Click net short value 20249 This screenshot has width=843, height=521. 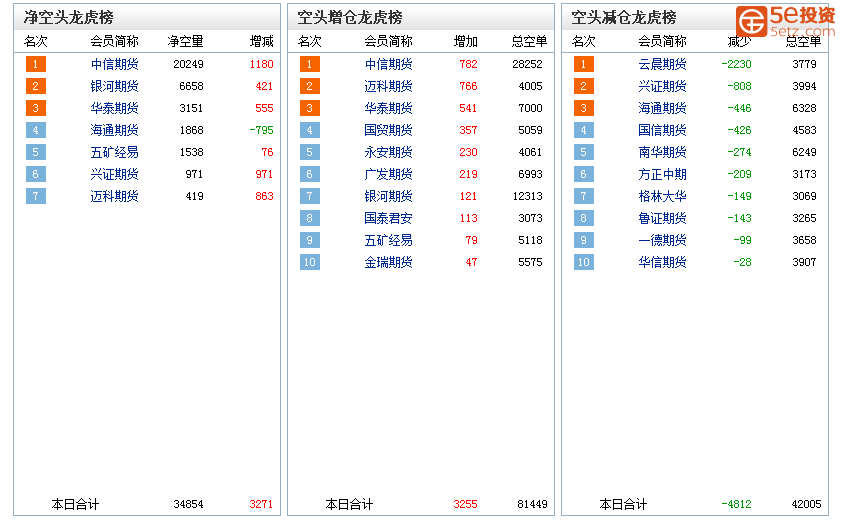tap(189, 65)
